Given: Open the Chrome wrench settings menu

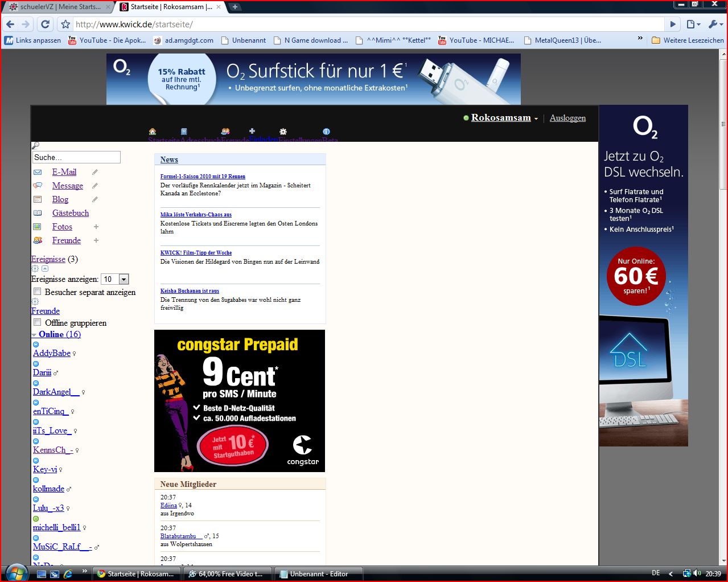Looking at the screenshot, I should coord(714,24).
